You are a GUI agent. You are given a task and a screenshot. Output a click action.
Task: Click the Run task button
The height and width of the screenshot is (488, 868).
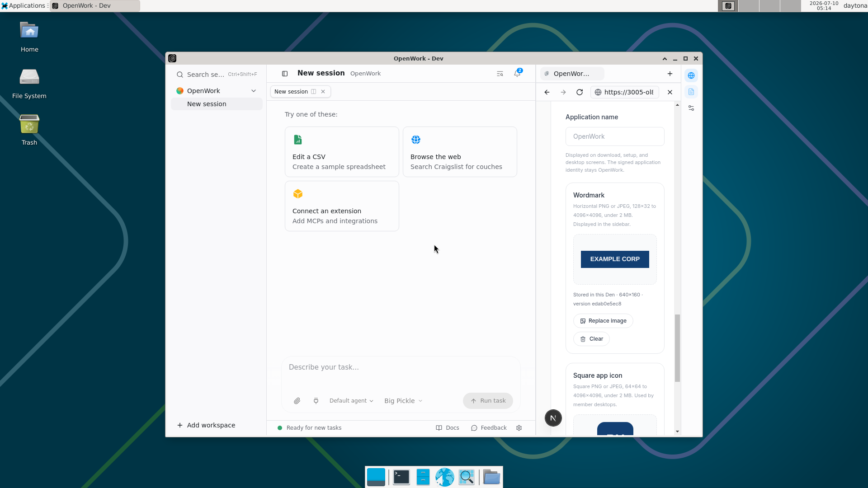click(488, 401)
